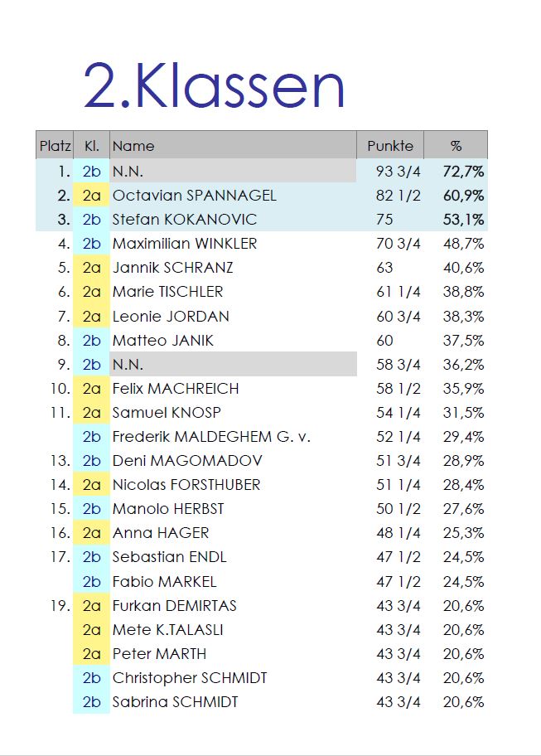Select Christopher SCHMIDT blue 2b class cell
Image resolution: width=541 pixels, height=756 pixels.
coord(91,678)
